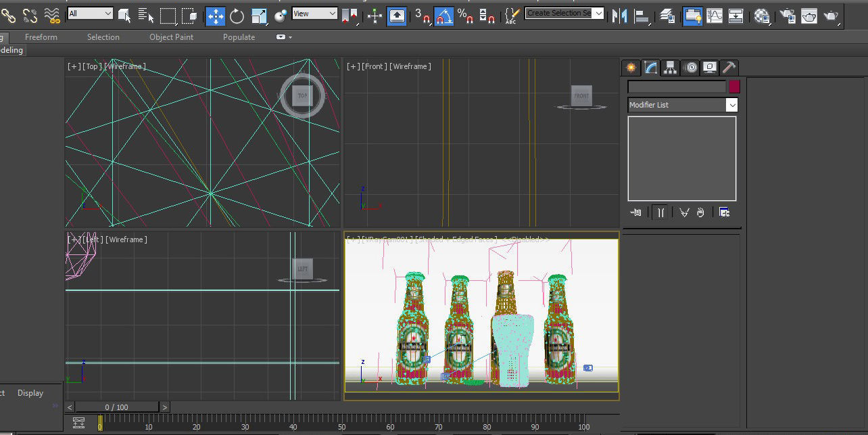Toggle the 3D Snaps button
This screenshot has width=868, height=435.
pos(422,16)
